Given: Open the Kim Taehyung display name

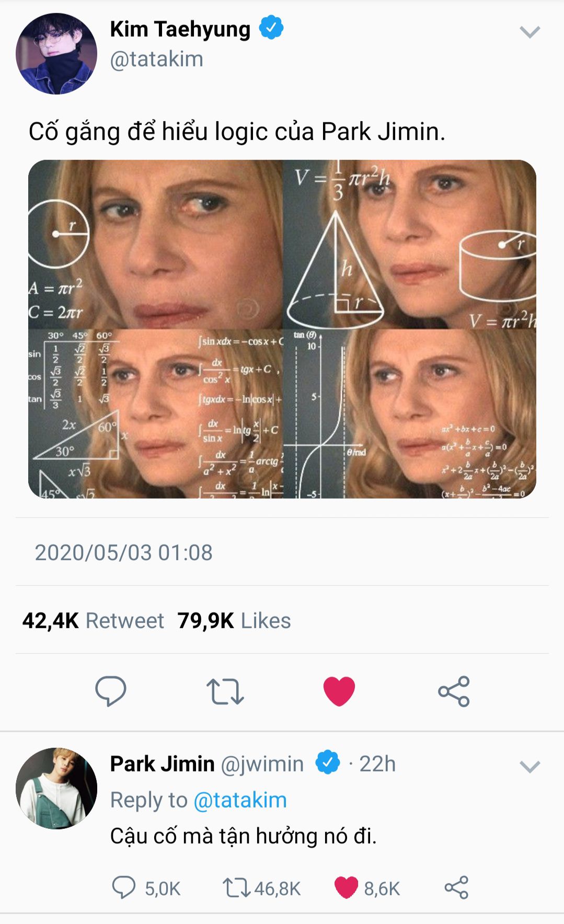Looking at the screenshot, I should [x=180, y=29].
